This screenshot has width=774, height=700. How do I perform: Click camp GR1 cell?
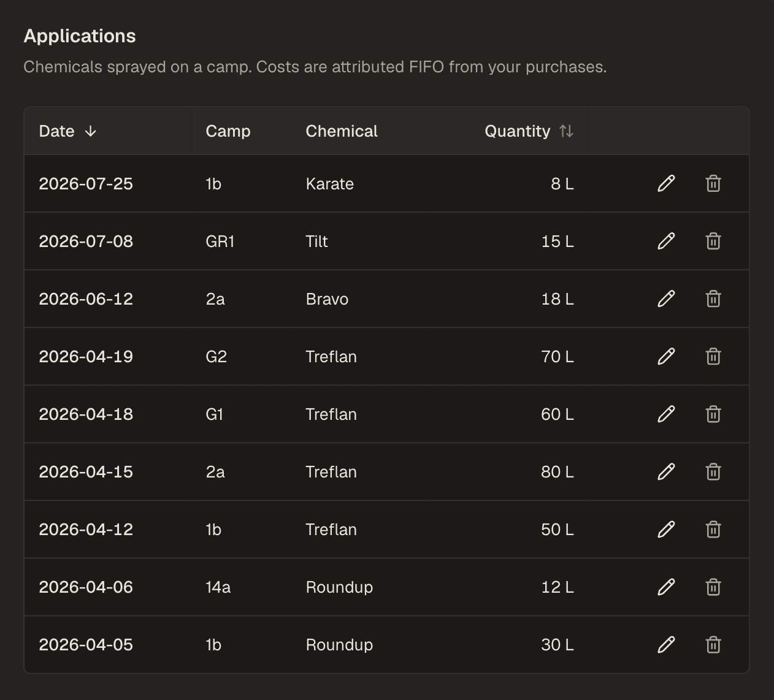pos(220,242)
